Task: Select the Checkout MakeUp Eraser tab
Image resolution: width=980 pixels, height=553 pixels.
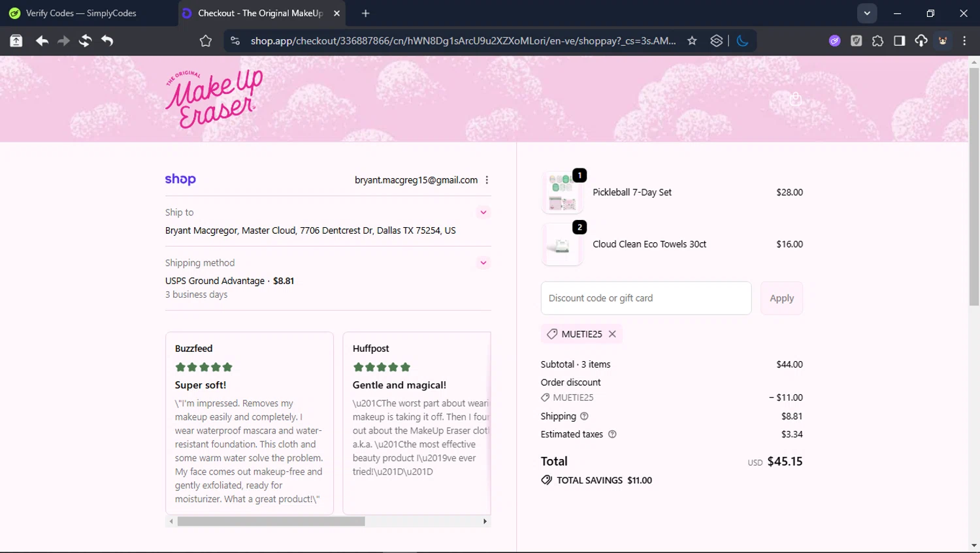Action: point(260,13)
